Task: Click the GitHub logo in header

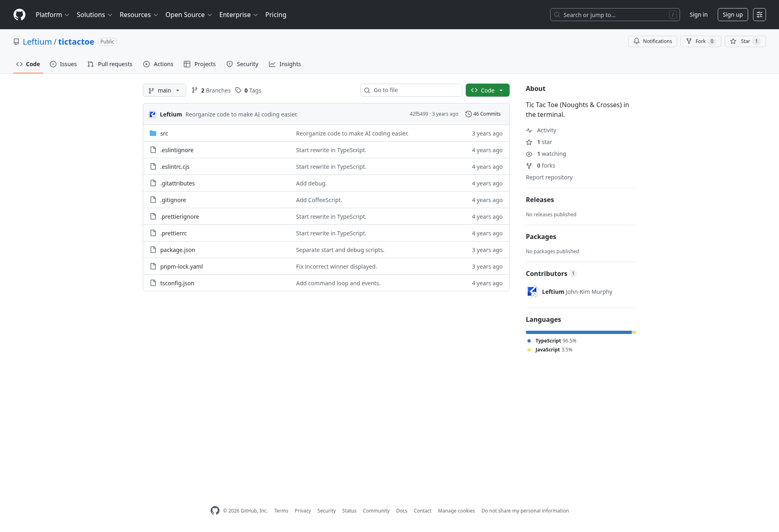Action: (19, 15)
